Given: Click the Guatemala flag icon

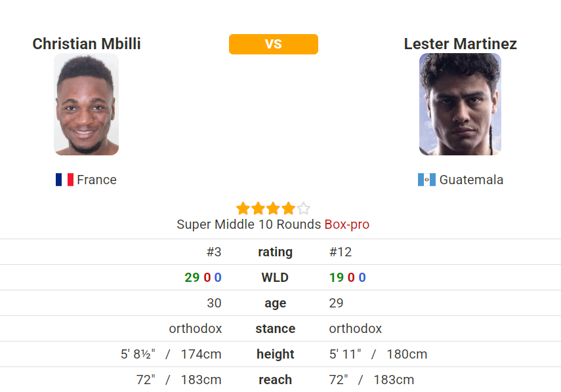Looking at the screenshot, I should (426, 180).
